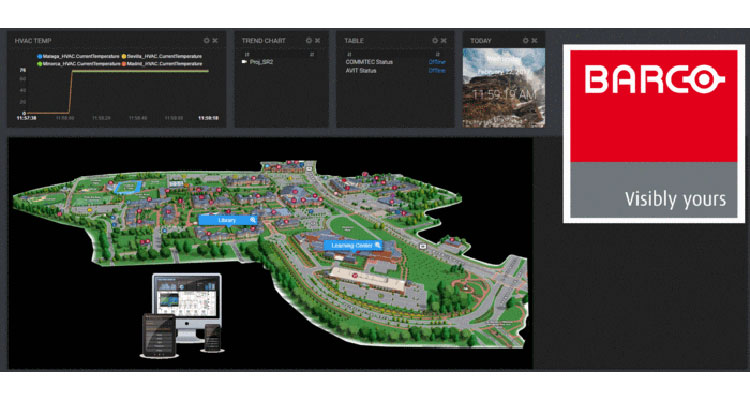Click the TREND CHART widget title
The width and height of the screenshot is (750, 400).
(x=264, y=41)
